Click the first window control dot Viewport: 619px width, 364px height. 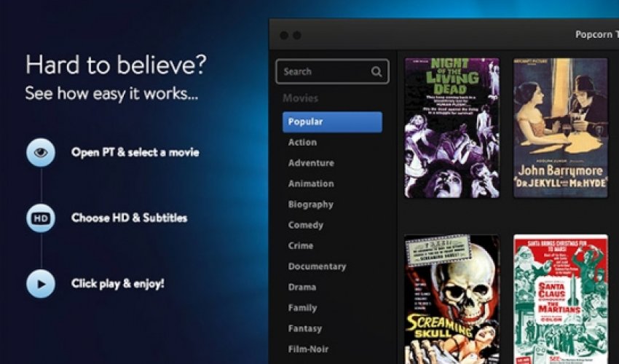pyautogui.click(x=284, y=36)
